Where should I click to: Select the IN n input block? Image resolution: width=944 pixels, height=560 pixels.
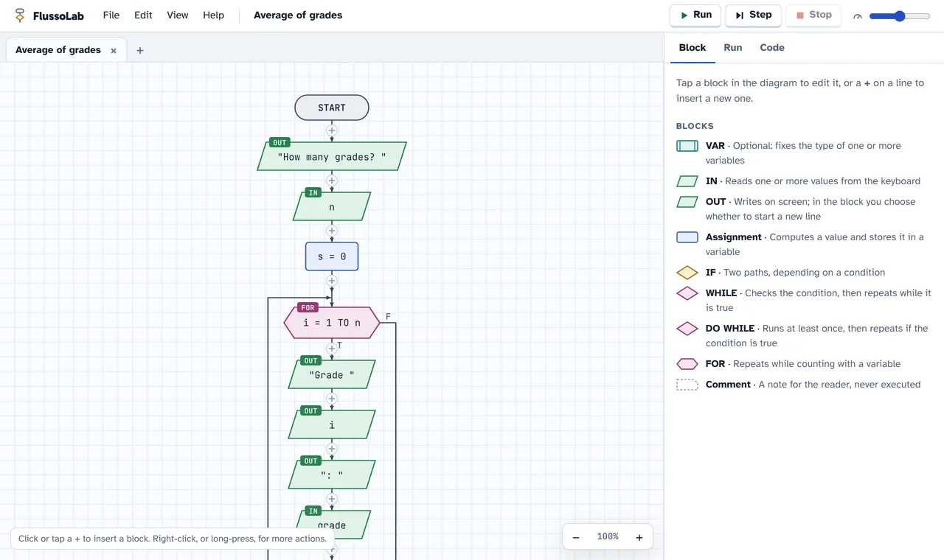[x=332, y=206]
